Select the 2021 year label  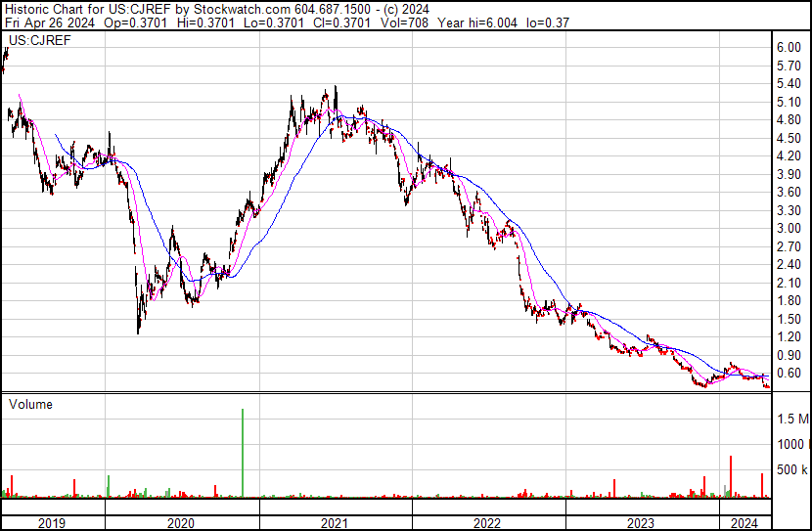[334, 523]
